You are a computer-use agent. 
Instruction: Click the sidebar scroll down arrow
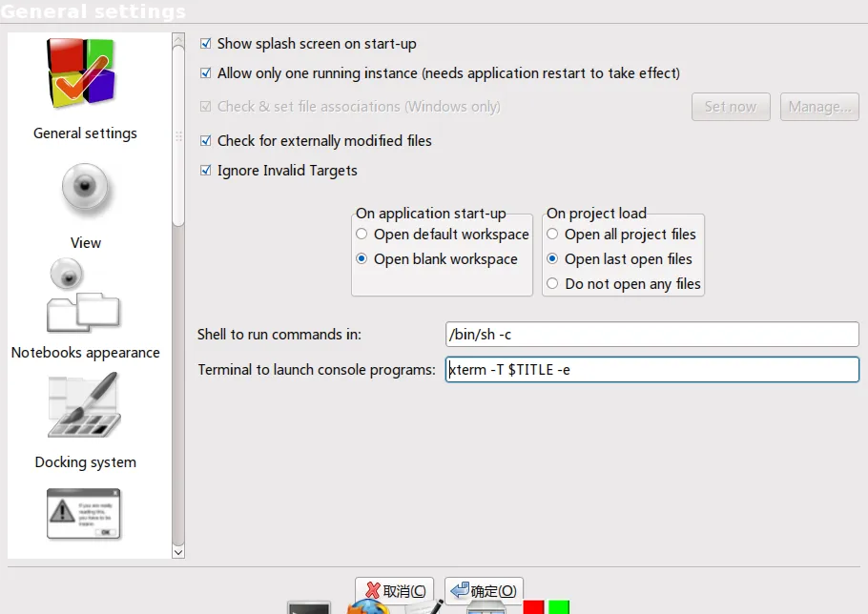click(x=178, y=552)
